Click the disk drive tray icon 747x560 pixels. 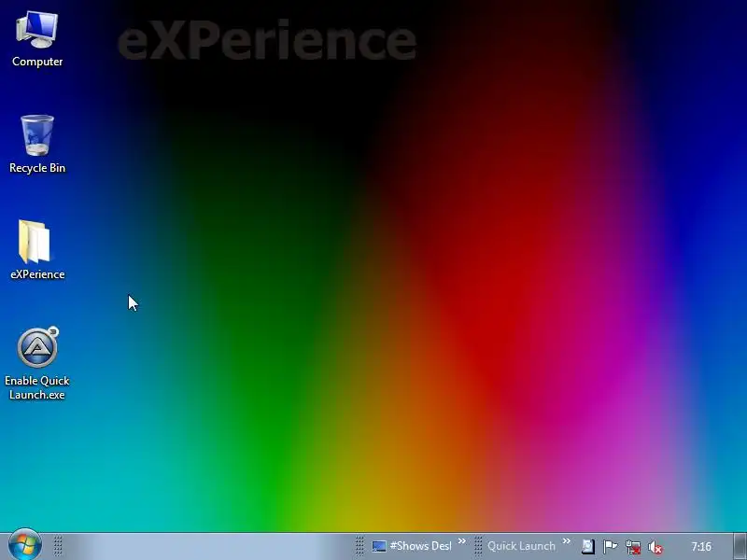click(x=588, y=547)
